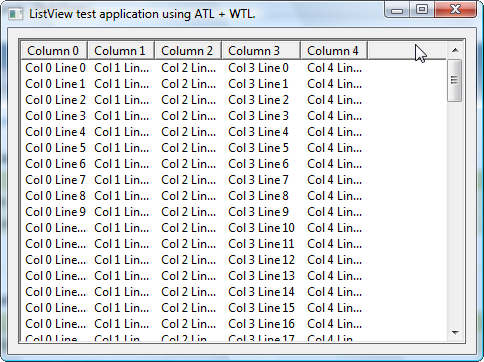Click cell Col 3 Line 10

261,228
